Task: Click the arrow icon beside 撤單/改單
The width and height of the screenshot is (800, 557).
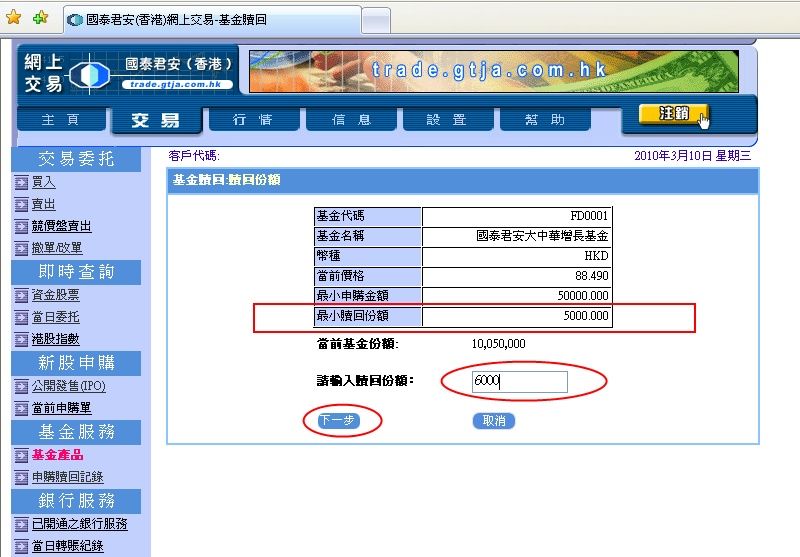Action: [21, 249]
